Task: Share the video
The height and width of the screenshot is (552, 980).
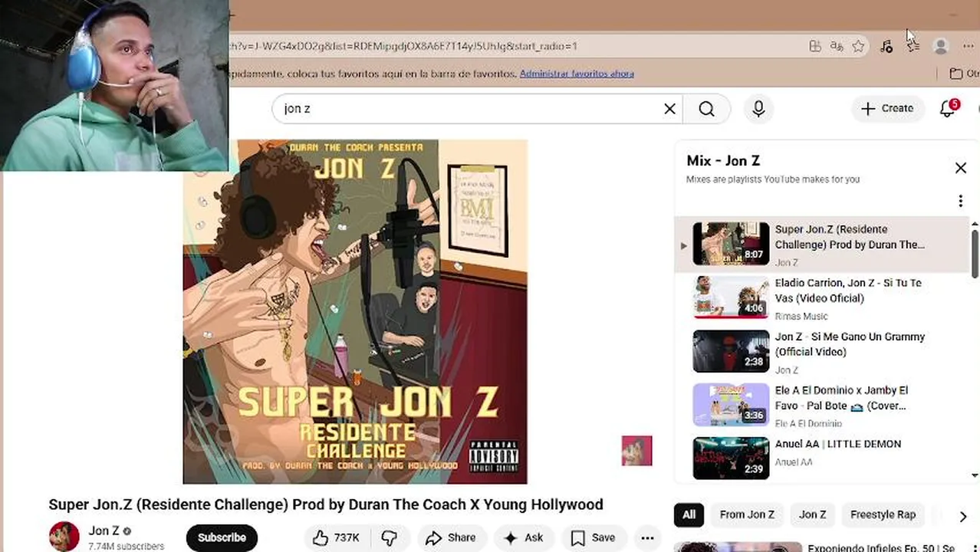Action: (x=451, y=537)
